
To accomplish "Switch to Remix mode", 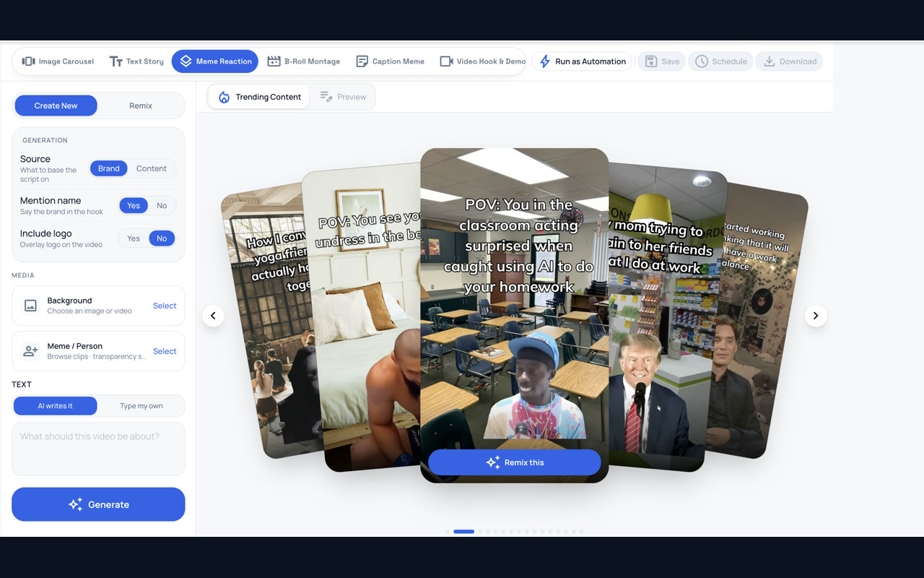I will (x=141, y=105).
